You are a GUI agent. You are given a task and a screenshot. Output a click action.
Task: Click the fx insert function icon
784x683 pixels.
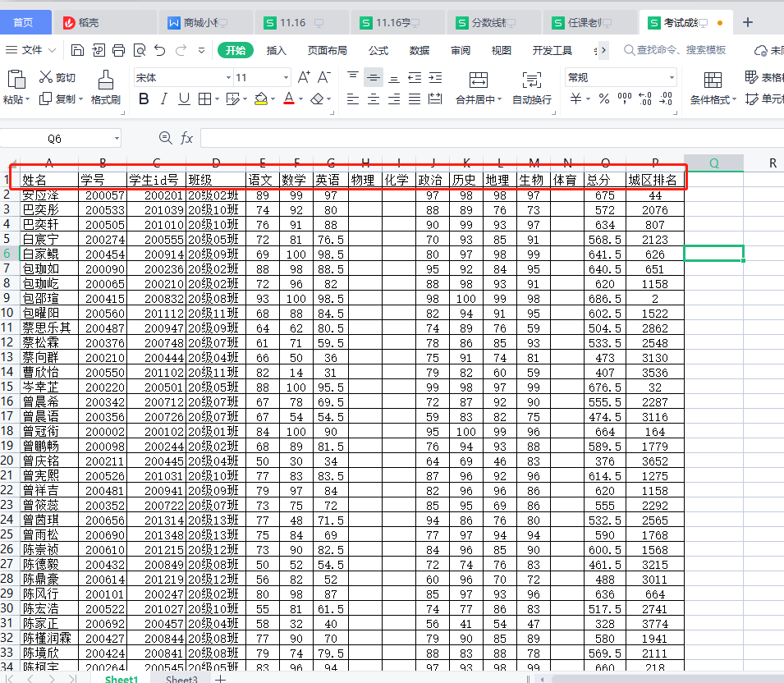(x=186, y=138)
